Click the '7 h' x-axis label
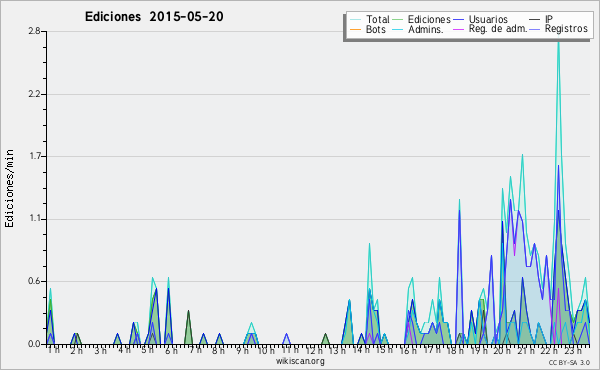 click(195, 350)
